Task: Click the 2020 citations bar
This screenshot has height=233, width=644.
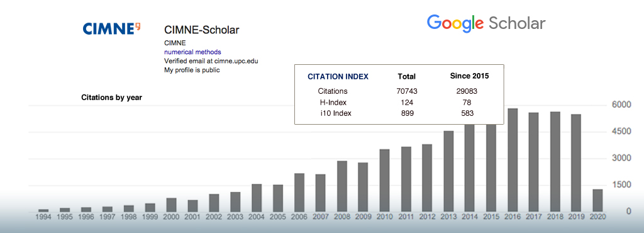Action: (x=597, y=201)
